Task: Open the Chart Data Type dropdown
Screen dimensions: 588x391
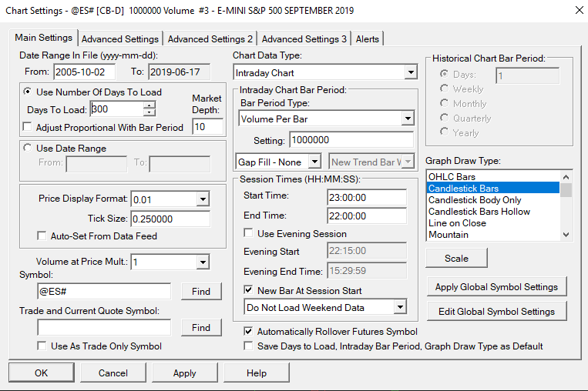Action: 411,72
